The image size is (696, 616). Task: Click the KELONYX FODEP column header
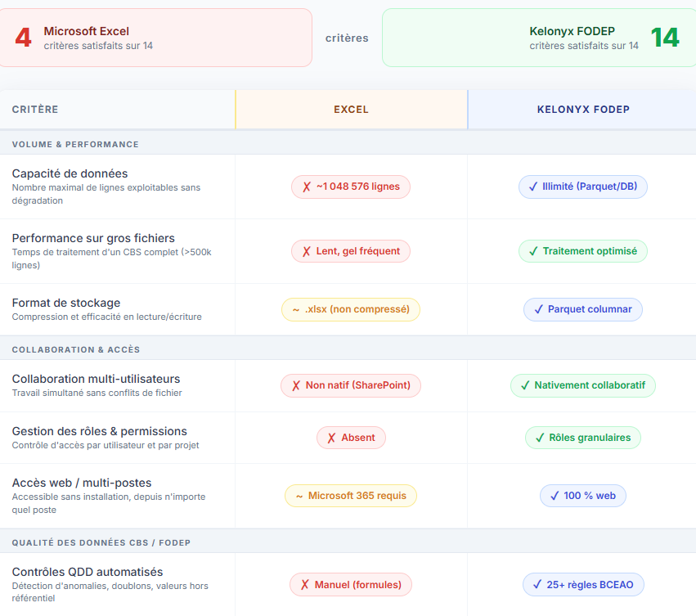pos(583,110)
